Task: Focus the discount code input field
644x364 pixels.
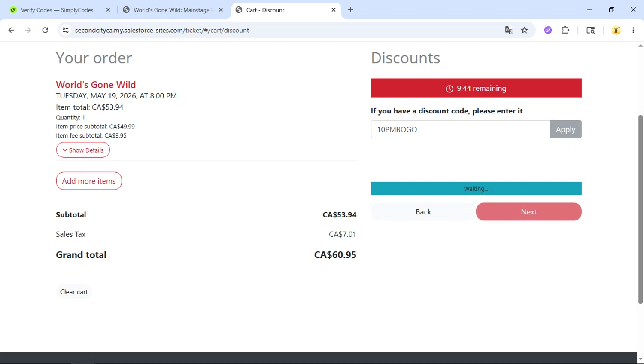Action: click(460, 129)
